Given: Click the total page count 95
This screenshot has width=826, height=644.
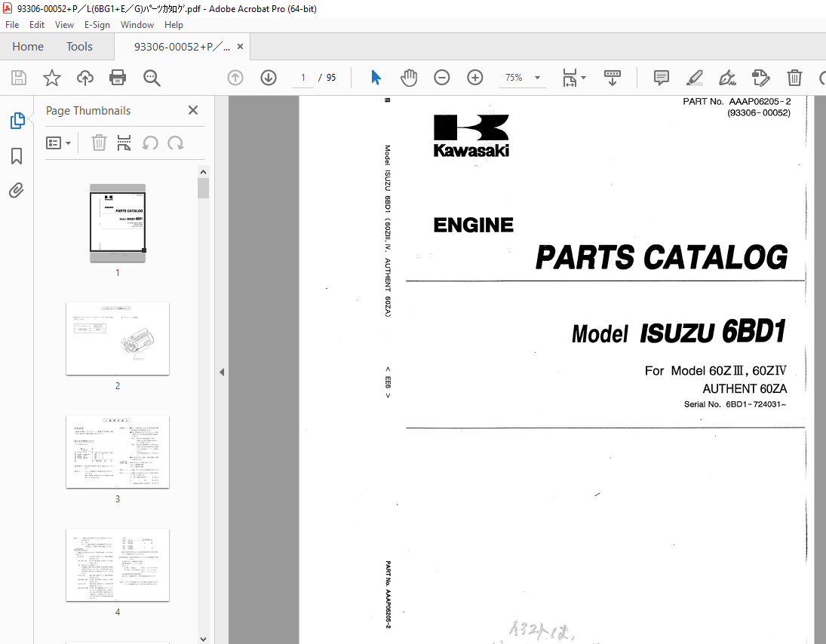Looking at the screenshot, I should click(x=331, y=78).
